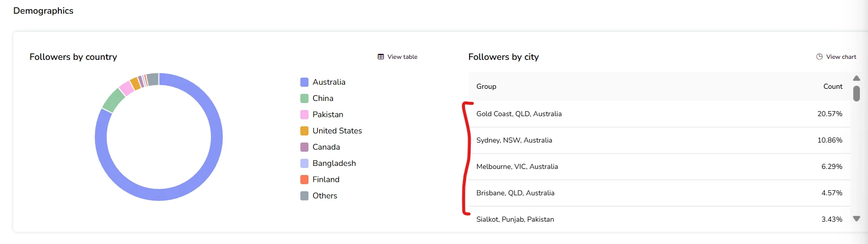Viewport: 868px width, 244px height.
Task: Choose the Melbourne, VIC, Australia row
Action: tap(517, 167)
